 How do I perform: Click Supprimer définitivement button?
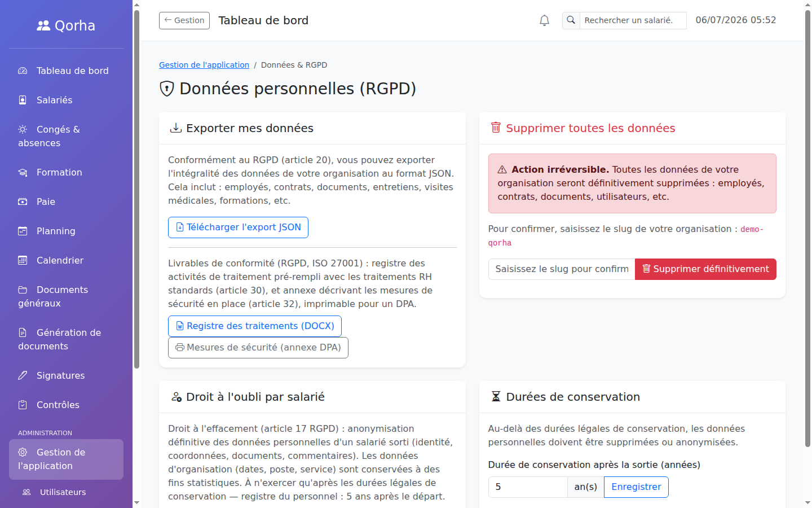(x=705, y=269)
